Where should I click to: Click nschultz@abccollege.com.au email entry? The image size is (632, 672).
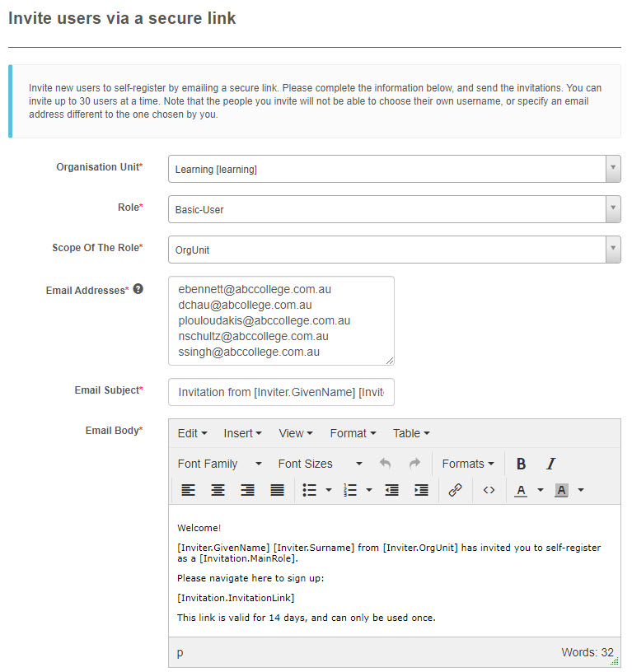254,336
